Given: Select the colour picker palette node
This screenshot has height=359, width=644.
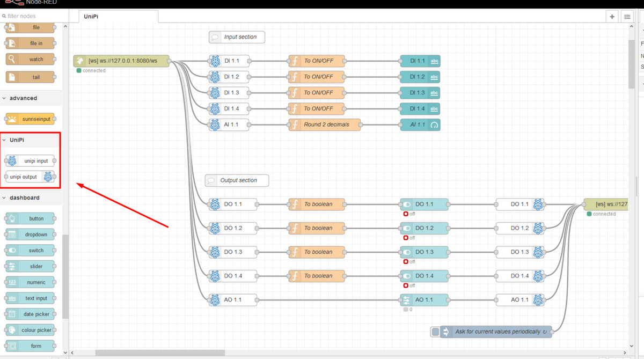Looking at the screenshot, I should point(30,330).
